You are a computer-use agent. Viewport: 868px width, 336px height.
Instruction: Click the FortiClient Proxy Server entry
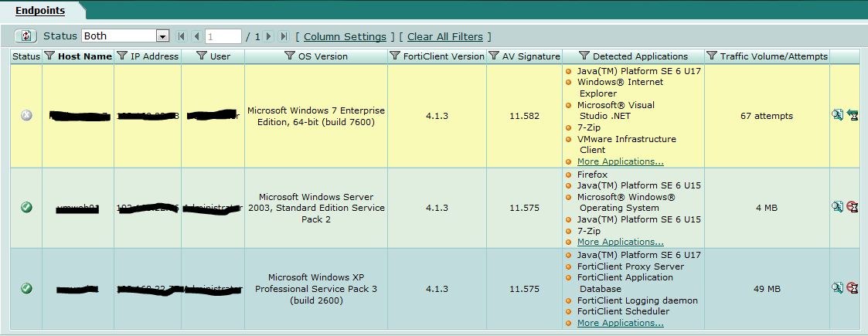(631, 266)
